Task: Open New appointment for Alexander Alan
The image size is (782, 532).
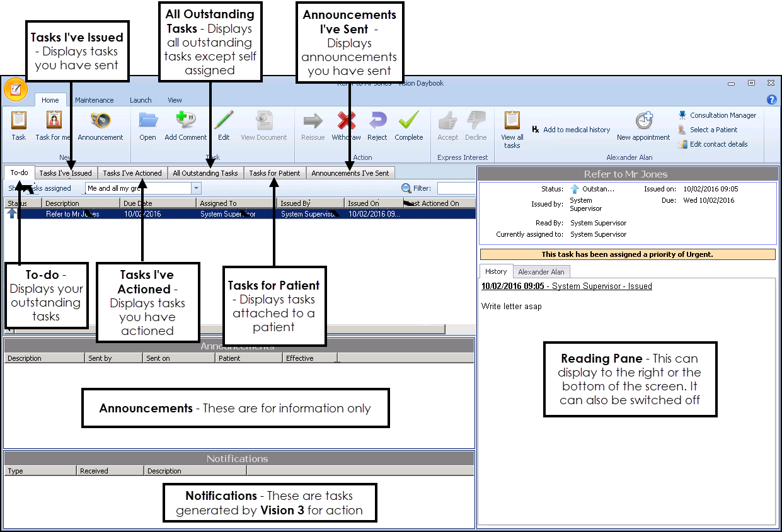Action: 644,125
